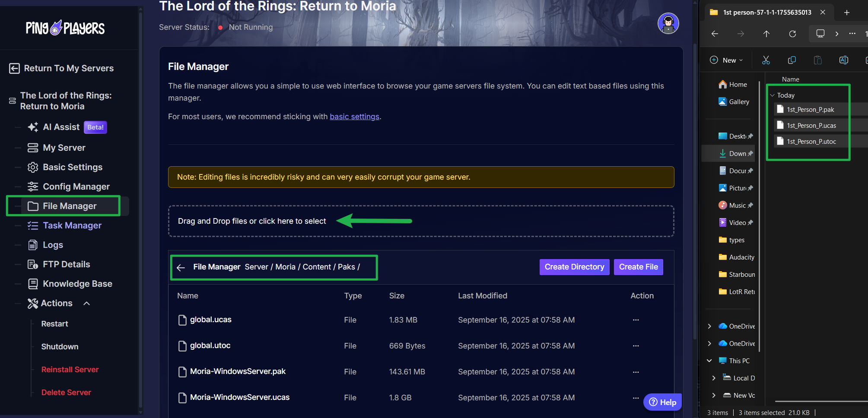Viewport: 868px width, 418px height.
Task: Open the New dropdown in Explorer
Action: click(x=727, y=60)
